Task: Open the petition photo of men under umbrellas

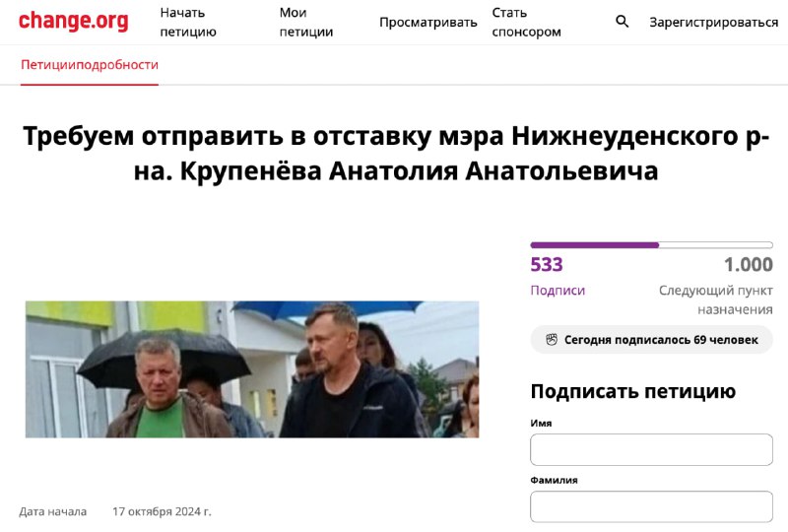Action: (252, 369)
